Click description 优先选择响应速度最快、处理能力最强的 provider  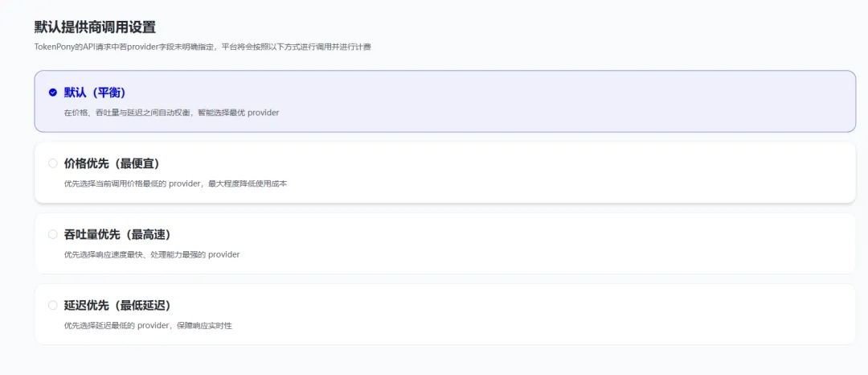[x=152, y=255]
